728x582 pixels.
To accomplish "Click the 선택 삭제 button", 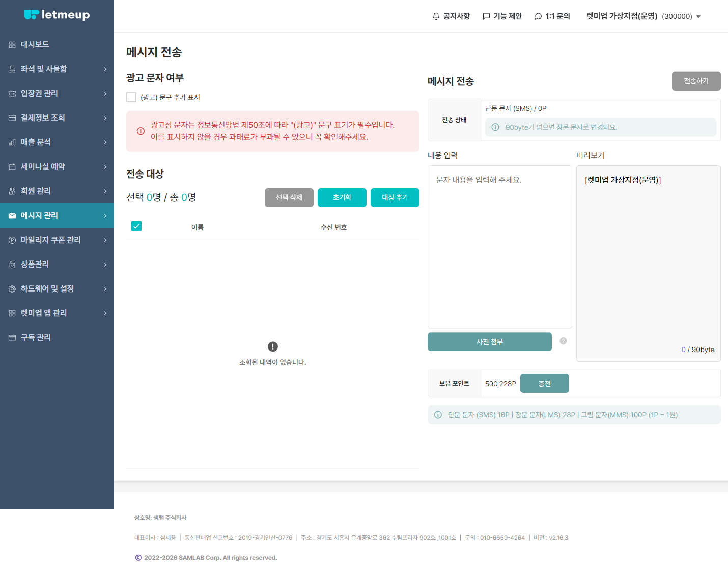I will (x=289, y=197).
